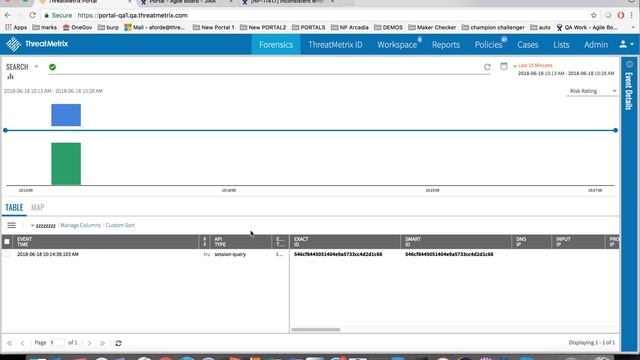This screenshot has width=640, height=360.
Task: Open the Risk Rating dropdown
Action: pos(592,91)
